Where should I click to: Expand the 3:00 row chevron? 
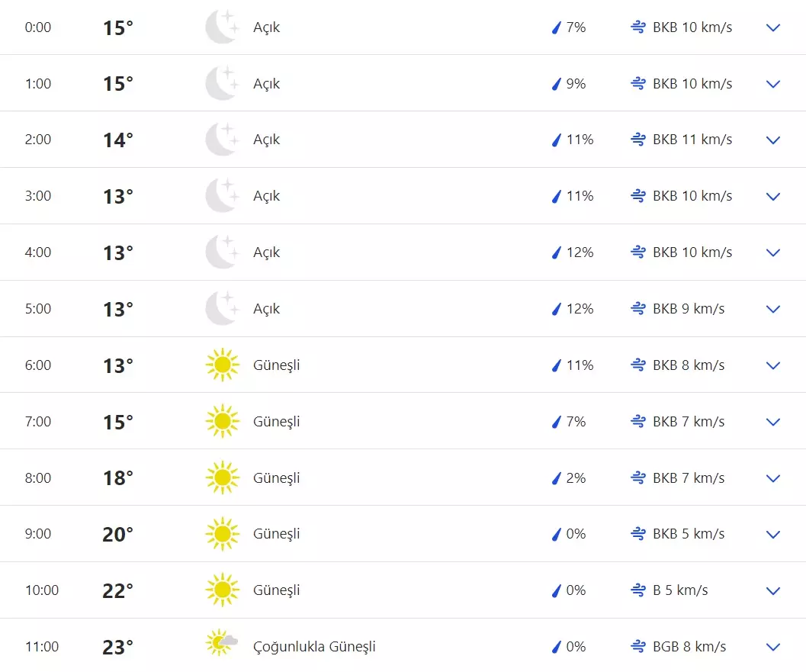(x=773, y=197)
